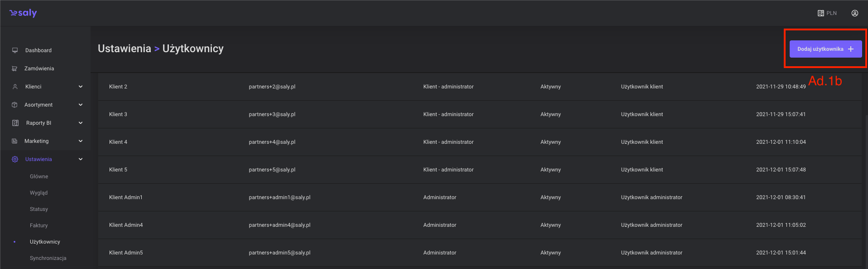Expand the Asortyment submenu chevron
Viewport: 868px width, 269px height.
coord(81,105)
